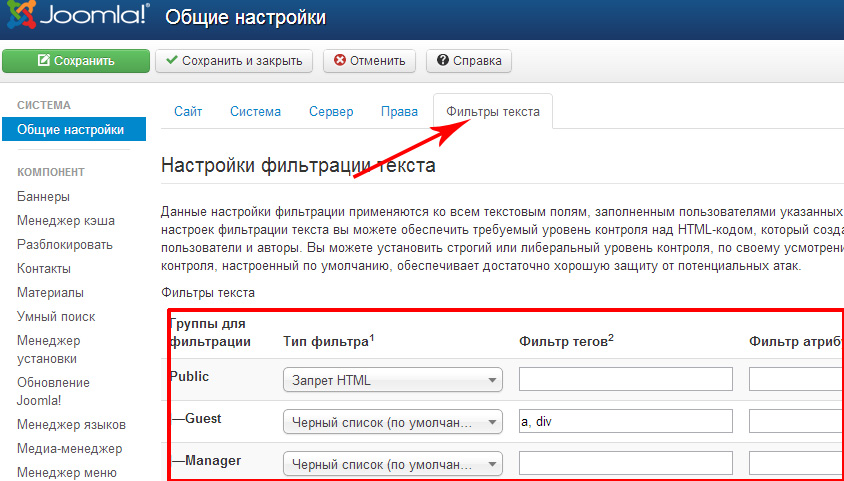Screen dimensions: 844x481
Task: Switch to the Сайт tab
Action: pos(188,112)
